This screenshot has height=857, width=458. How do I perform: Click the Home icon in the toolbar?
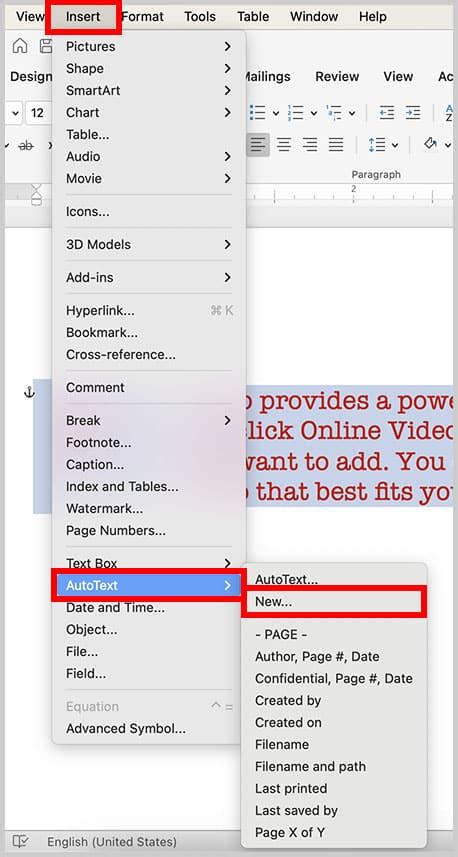point(20,46)
